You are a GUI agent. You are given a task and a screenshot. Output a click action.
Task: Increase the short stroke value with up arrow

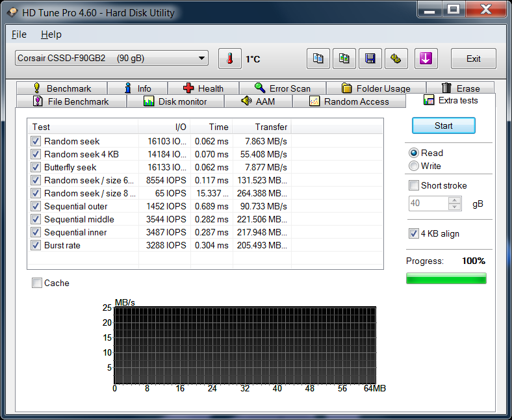455,200
